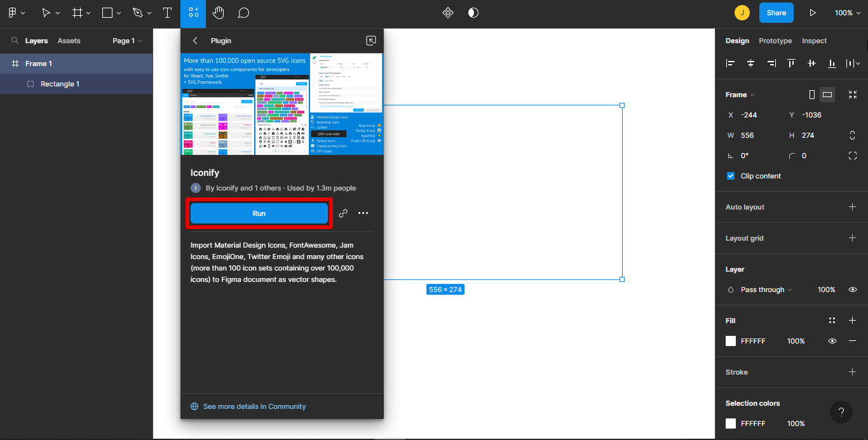Copy the Iconify plugin link
868x440 pixels.
point(343,213)
